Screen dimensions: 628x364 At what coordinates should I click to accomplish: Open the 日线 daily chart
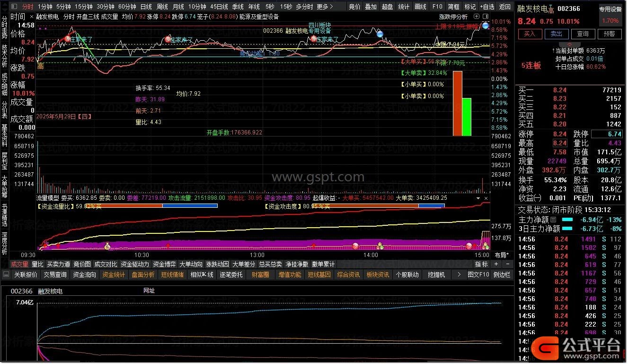pos(146,7)
